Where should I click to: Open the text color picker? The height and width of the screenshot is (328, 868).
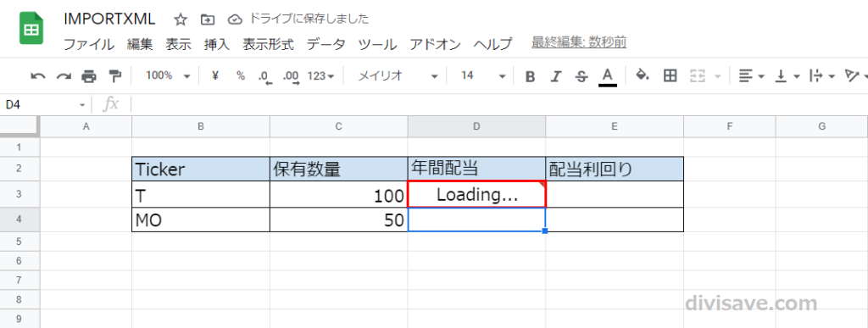[x=607, y=76]
